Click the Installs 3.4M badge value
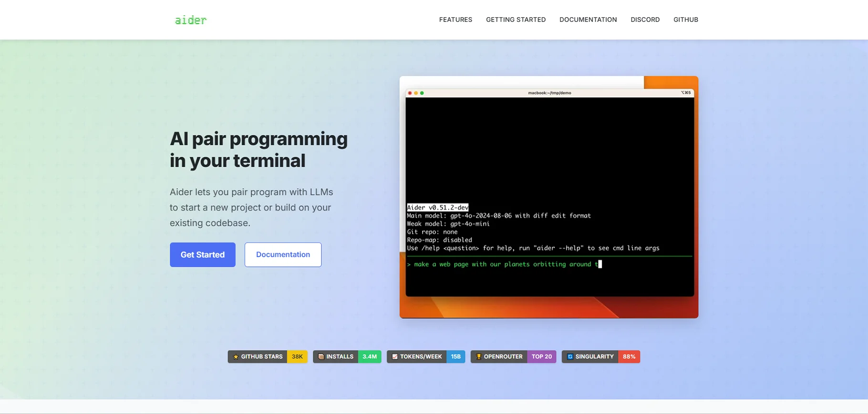 coord(370,356)
